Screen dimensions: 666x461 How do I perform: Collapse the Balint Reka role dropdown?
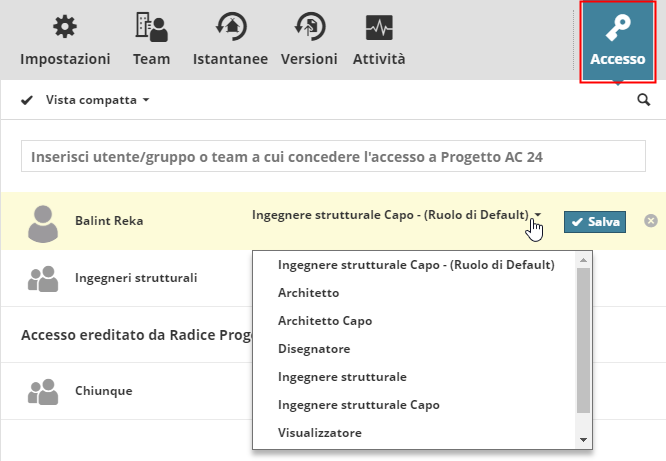point(537,215)
